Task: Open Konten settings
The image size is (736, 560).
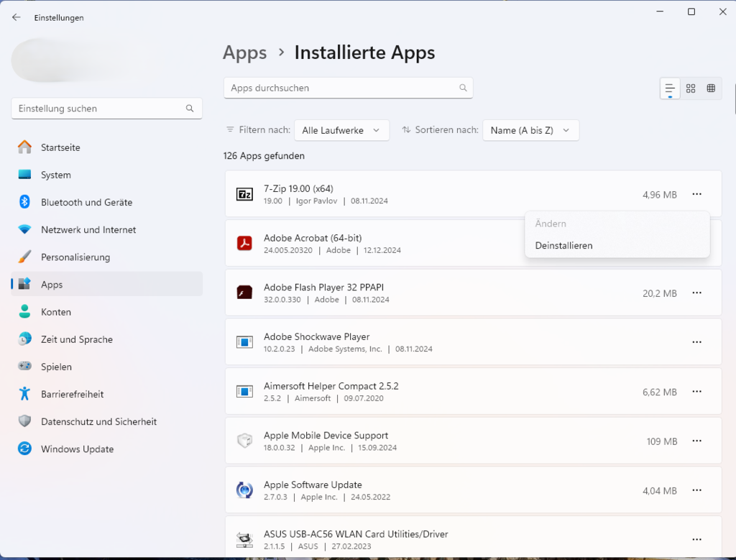Action: 107,312
